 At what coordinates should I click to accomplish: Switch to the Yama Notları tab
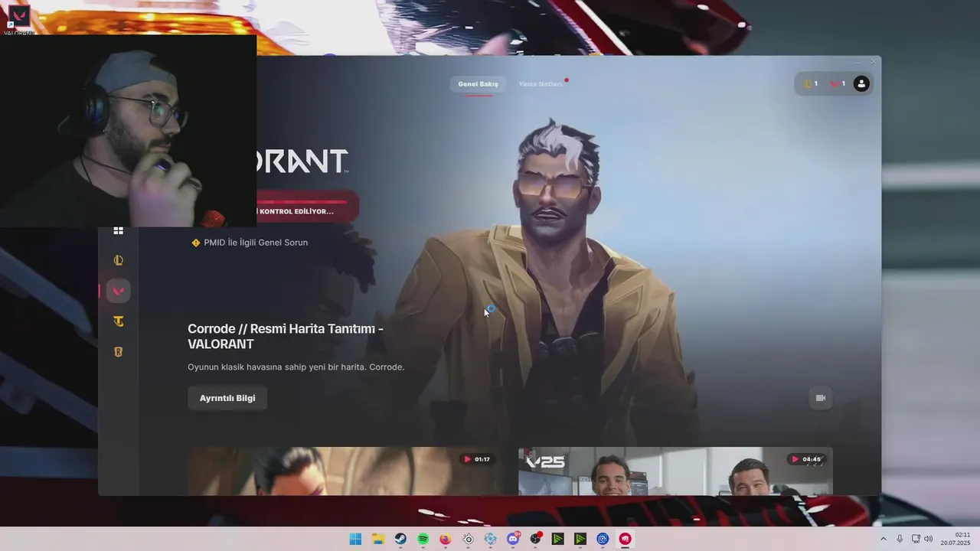pyautogui.click(x=541, y=83)
